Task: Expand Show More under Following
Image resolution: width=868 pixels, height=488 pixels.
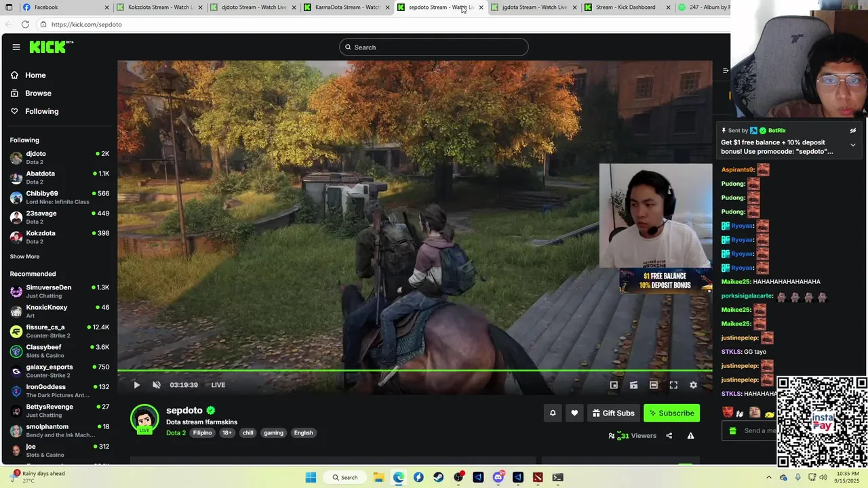Action: (x=24, y=257)
